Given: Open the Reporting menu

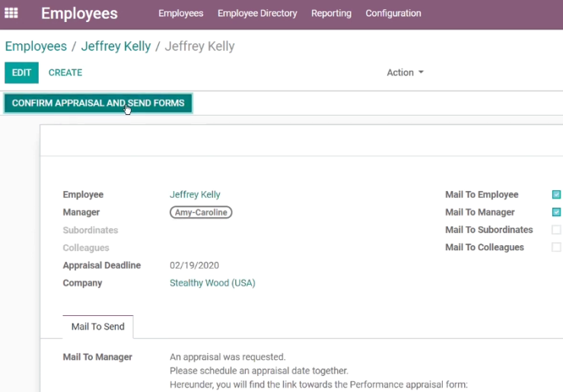Looking at the screenshot, I should coord(331,13).
